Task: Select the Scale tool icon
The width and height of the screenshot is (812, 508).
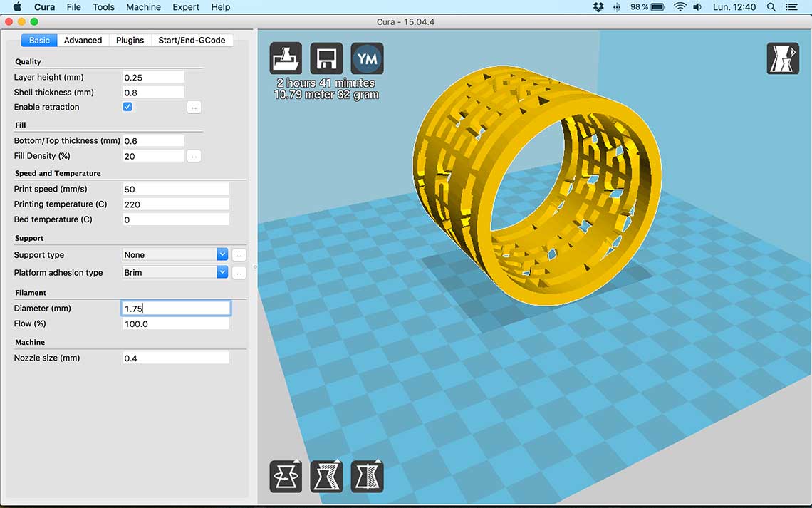Action: click(x=326, y=477)
